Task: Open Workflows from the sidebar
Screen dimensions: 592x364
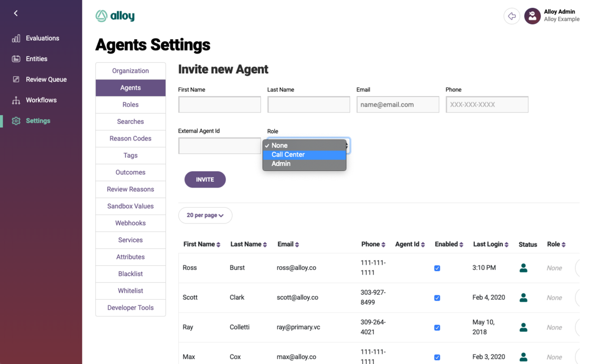Action: click(16, 100)
